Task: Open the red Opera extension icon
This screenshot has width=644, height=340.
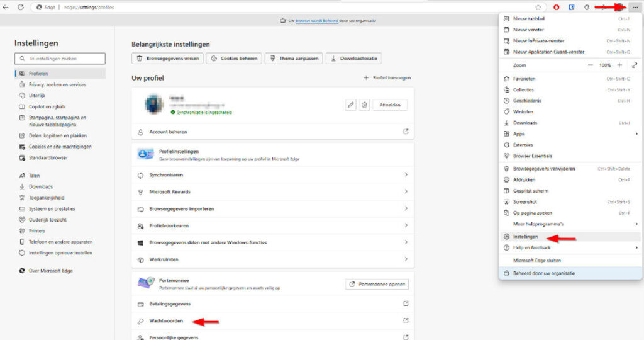Action: coord(556,7)
